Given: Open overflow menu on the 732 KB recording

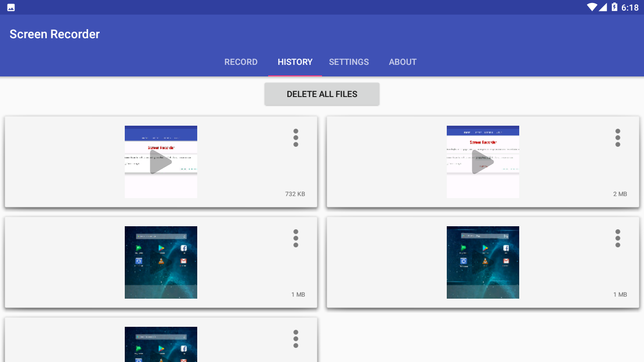Looking at the screenshot, I should (x=296, y=138).
